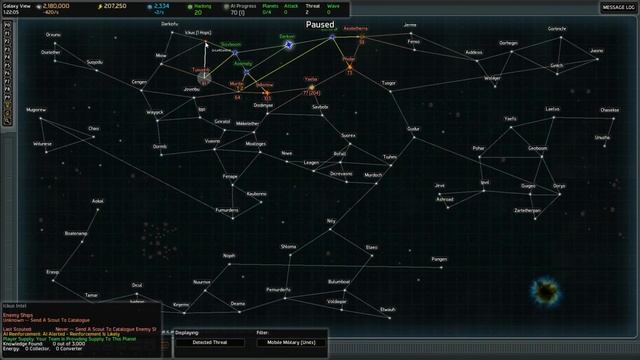Click the magnifier search icon in sidebar

tap(7, 121)
